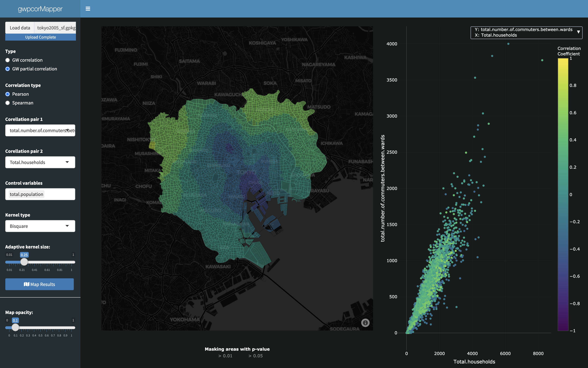Open Corellation pair 2 Total.households dropdown

(x=40, y=162)
